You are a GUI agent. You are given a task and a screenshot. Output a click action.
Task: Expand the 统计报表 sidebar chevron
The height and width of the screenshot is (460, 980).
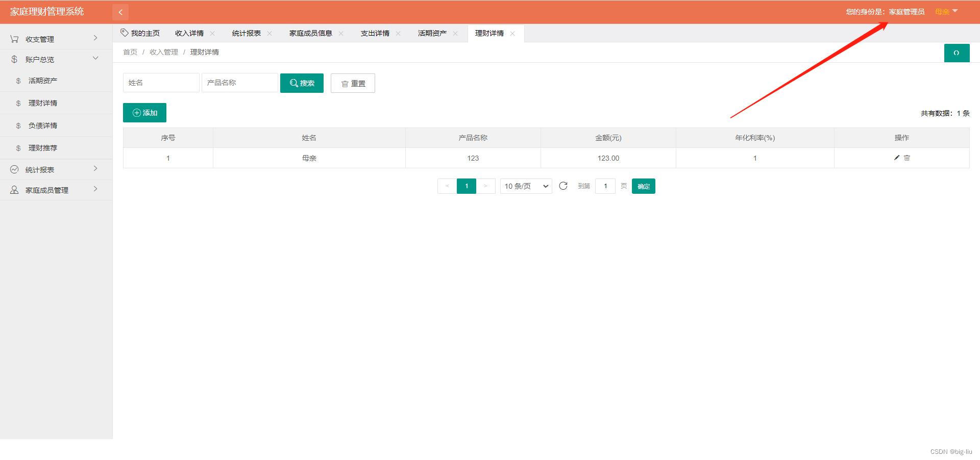(x=95, y=169)
